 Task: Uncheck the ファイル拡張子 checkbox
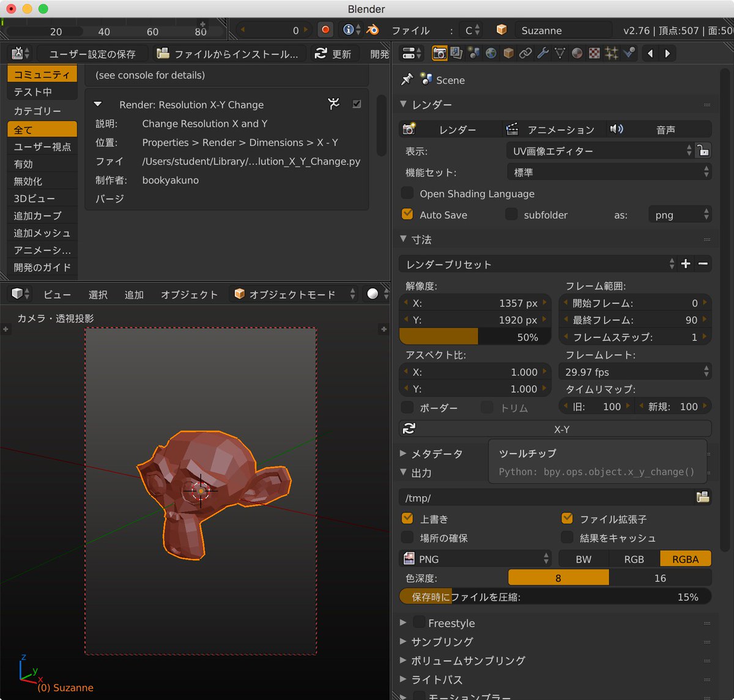pos(567,518)
